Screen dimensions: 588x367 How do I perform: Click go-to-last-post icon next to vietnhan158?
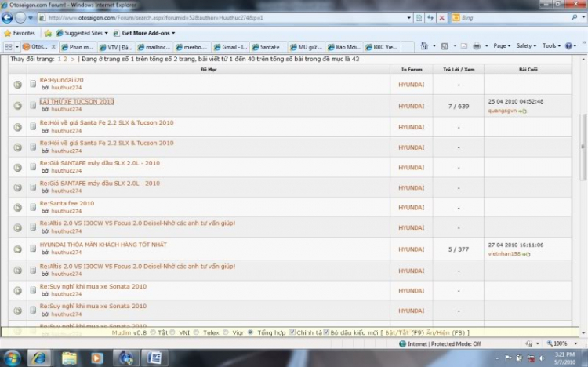pos(526,254)
